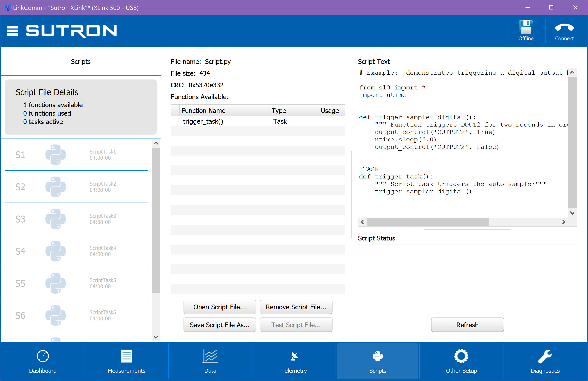Click the Remove Script File button
Image resolution: width=588 pixels, height=381 pixels.
[x=296, y=307]
